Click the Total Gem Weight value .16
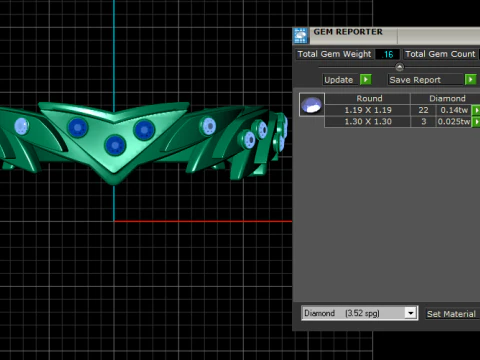 pyautogui.click(x=387, y=54)
